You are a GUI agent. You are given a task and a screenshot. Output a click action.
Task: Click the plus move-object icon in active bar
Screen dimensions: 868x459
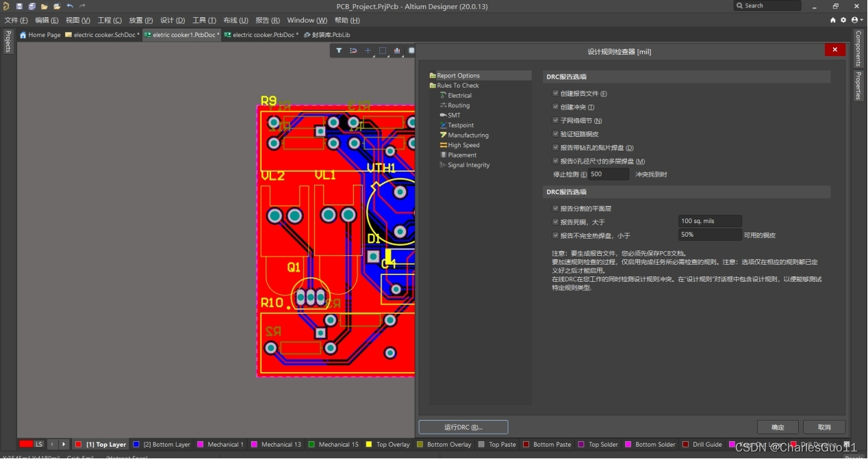click(x=368, y=51)
